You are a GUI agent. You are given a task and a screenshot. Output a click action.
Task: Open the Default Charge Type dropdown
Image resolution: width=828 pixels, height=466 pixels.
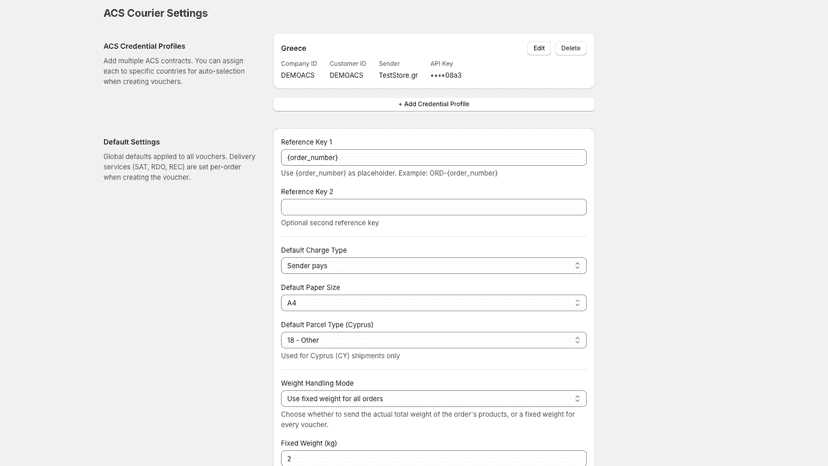coord(434,266)
